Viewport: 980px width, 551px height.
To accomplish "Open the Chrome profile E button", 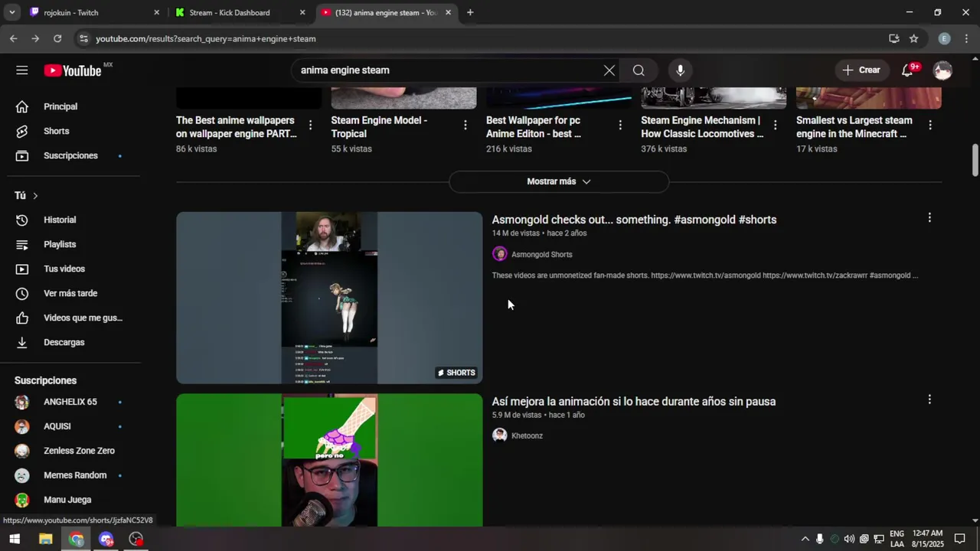I will 944,38.
